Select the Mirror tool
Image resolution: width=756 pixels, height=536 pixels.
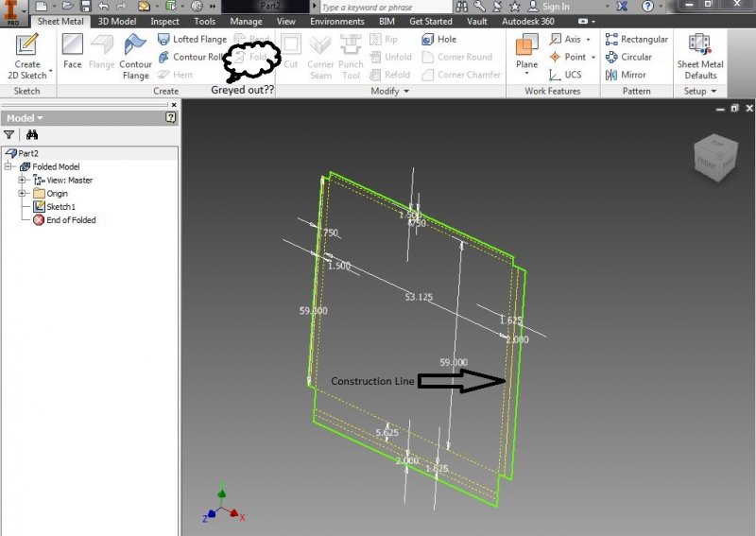click(x=626, y=75)
